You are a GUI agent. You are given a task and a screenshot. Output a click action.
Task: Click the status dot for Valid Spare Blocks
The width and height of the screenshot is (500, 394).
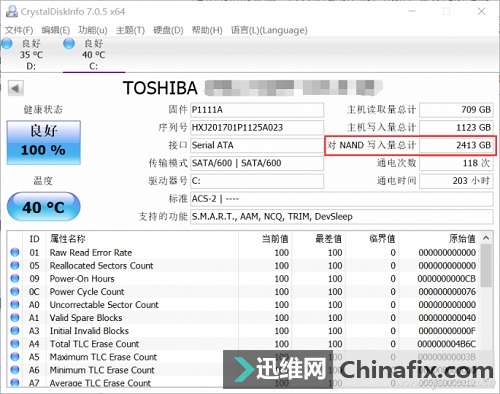pyautogui.click(x=15, y=318)
